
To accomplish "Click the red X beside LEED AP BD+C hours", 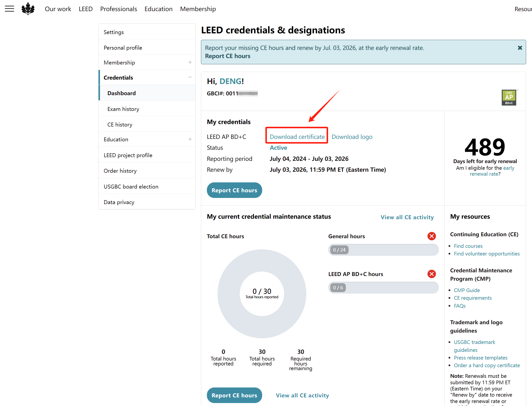I will 432,274.
